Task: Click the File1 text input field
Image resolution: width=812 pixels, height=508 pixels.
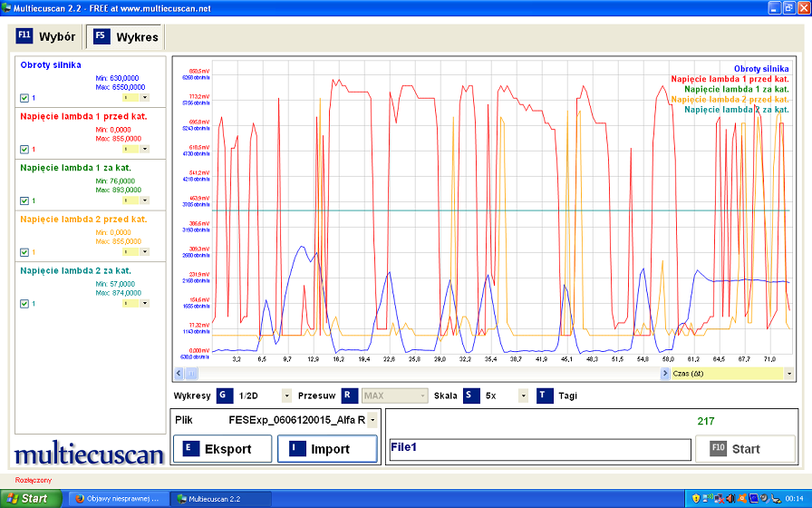Action: point(538,449)
